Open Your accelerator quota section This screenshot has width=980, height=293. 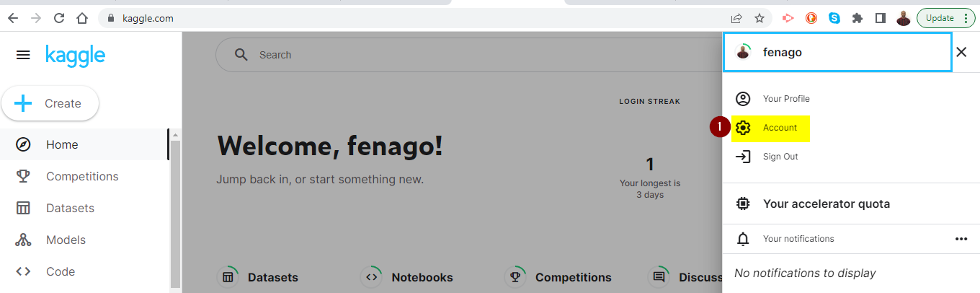826,204
